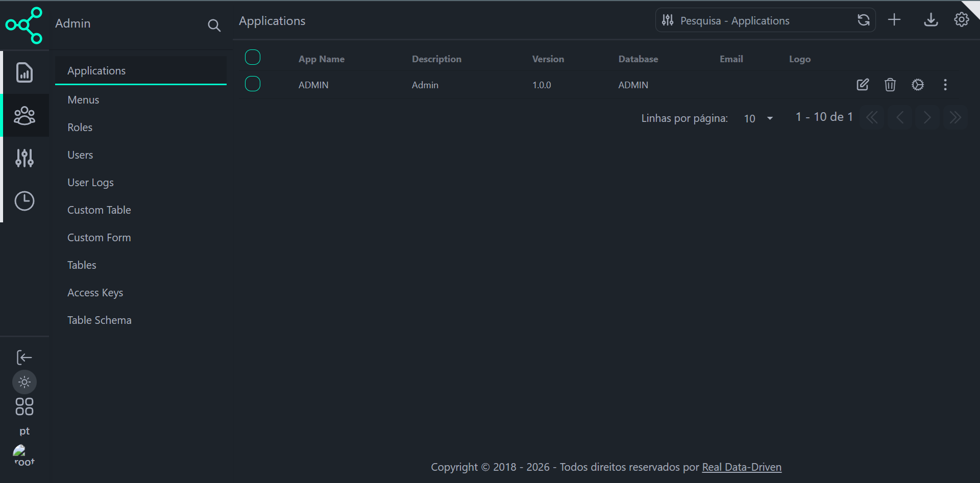Toggle light mode with the sun icon

point(24,382)
